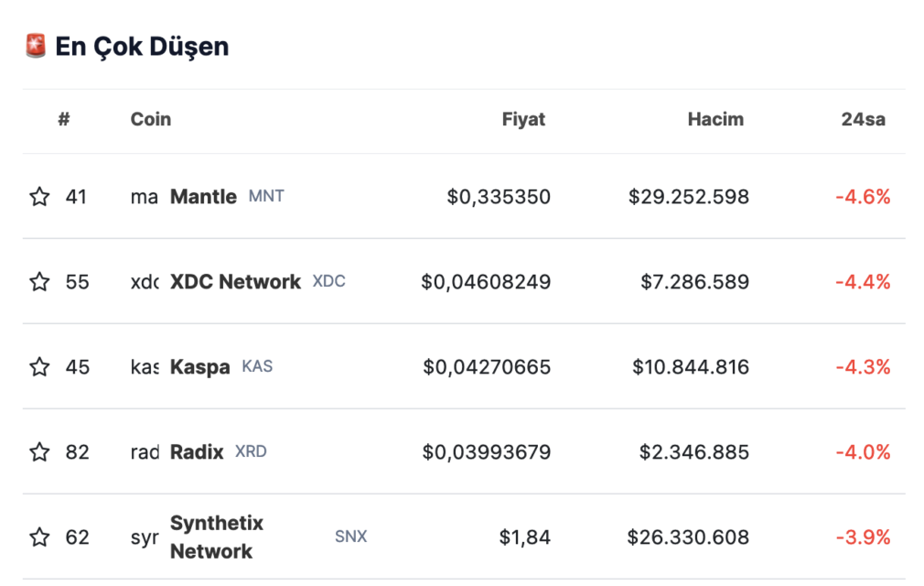924x586 pixels.
Task: Toggle favorite star for XDC Network
Action: pos(39,282)
